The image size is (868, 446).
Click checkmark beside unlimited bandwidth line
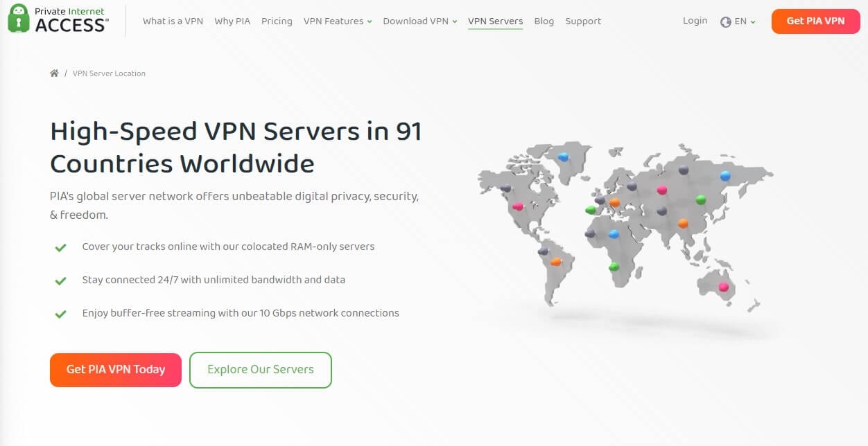(60, 280)
